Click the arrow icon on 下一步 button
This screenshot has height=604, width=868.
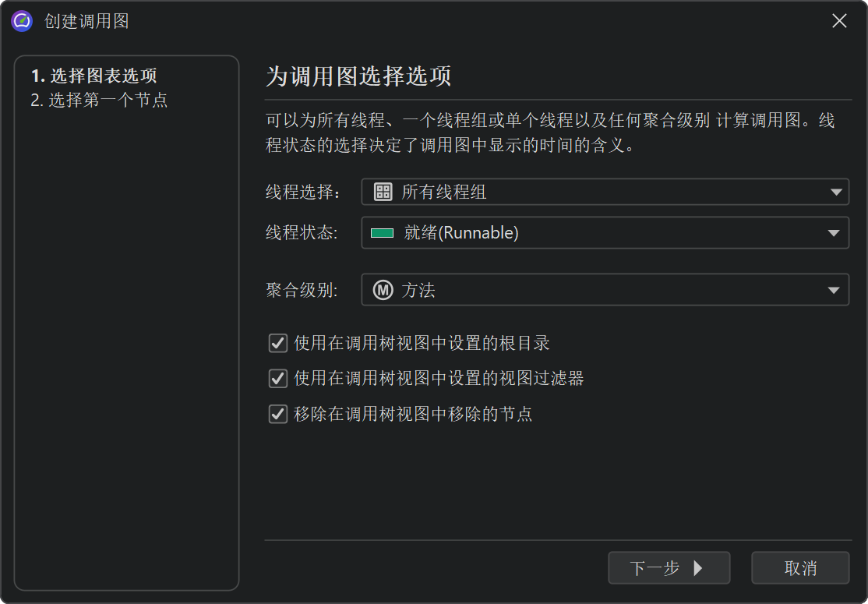coord(698,568)
